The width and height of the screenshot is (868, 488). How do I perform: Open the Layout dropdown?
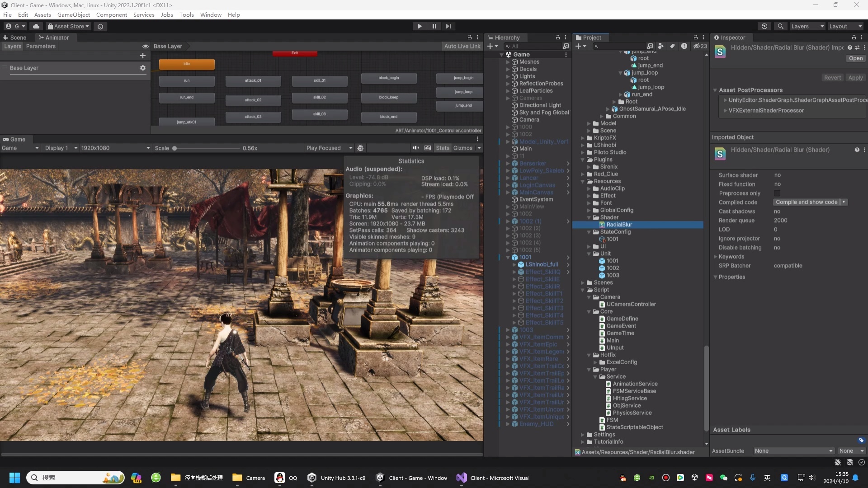click(x=844, y=26)
